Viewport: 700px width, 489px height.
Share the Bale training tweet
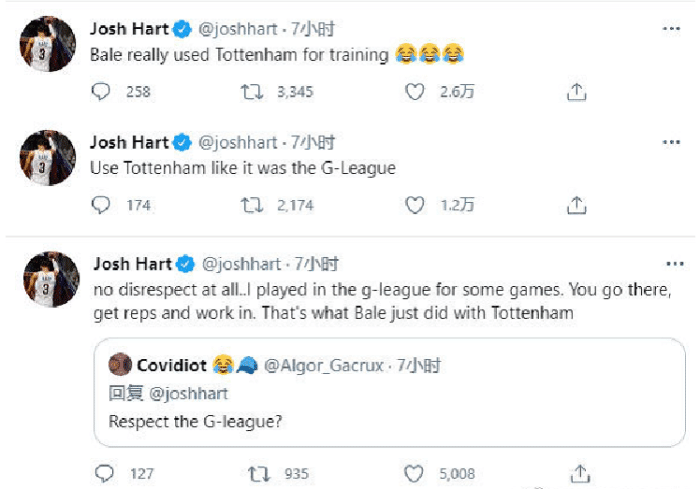[x=576, y=92]
